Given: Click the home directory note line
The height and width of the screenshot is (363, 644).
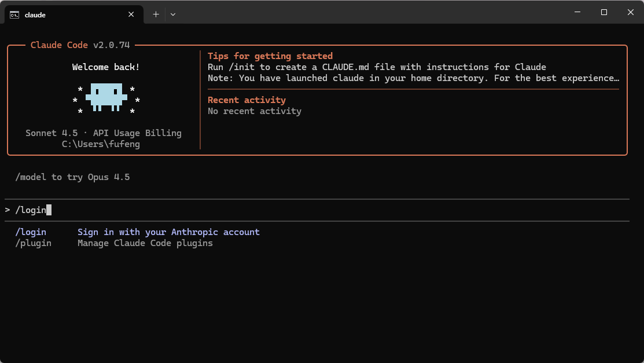Looking at the screenshot, I should [413, 78].
